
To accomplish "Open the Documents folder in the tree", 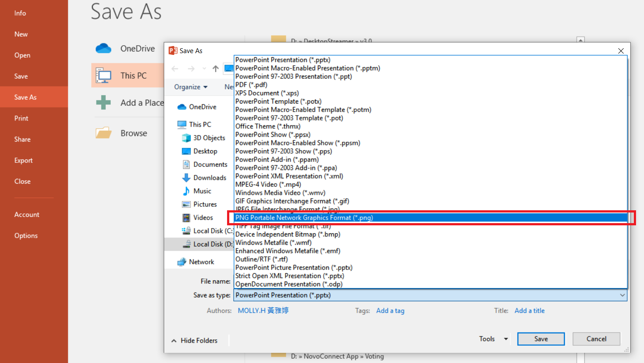I will pos(204,164).
